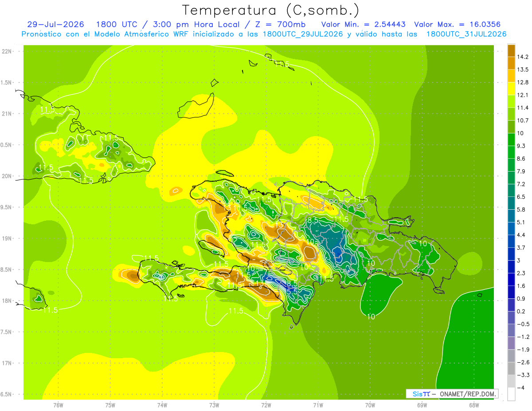
Task: Click the 'Valor Max. = 16.0356' readout
Action: [458, 24]
